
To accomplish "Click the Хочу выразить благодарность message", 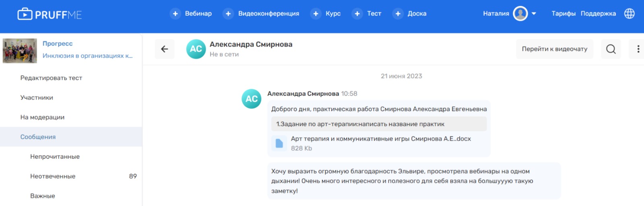I will tap(414, 181).
